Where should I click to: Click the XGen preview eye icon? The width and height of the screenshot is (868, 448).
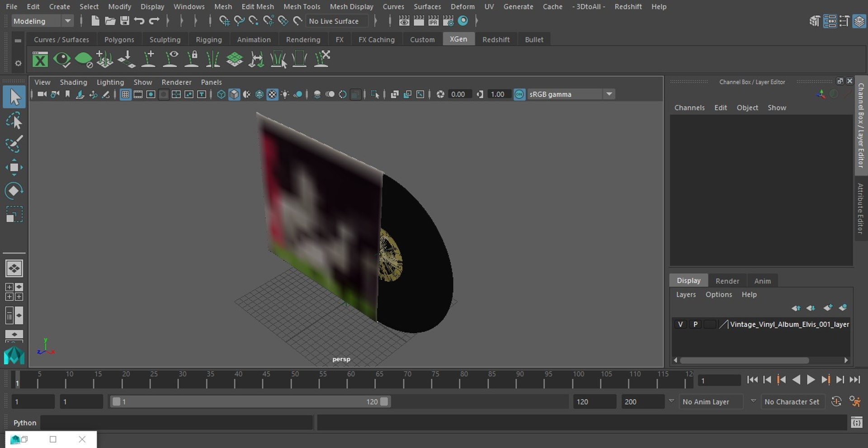(x=62, y=60)
